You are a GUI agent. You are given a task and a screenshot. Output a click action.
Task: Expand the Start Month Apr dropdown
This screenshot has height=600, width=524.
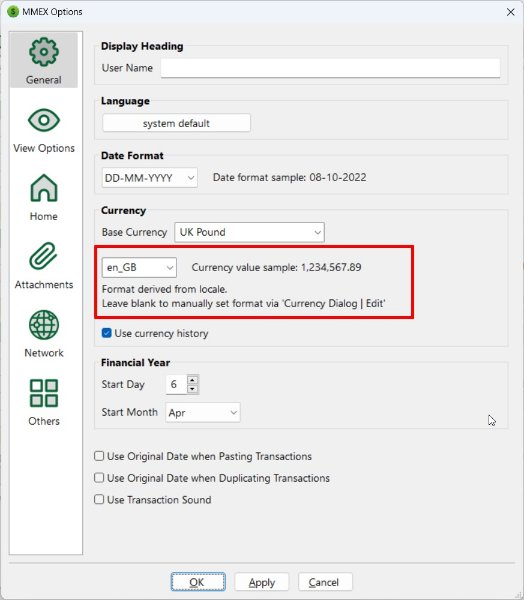click(x=203, y=412)
